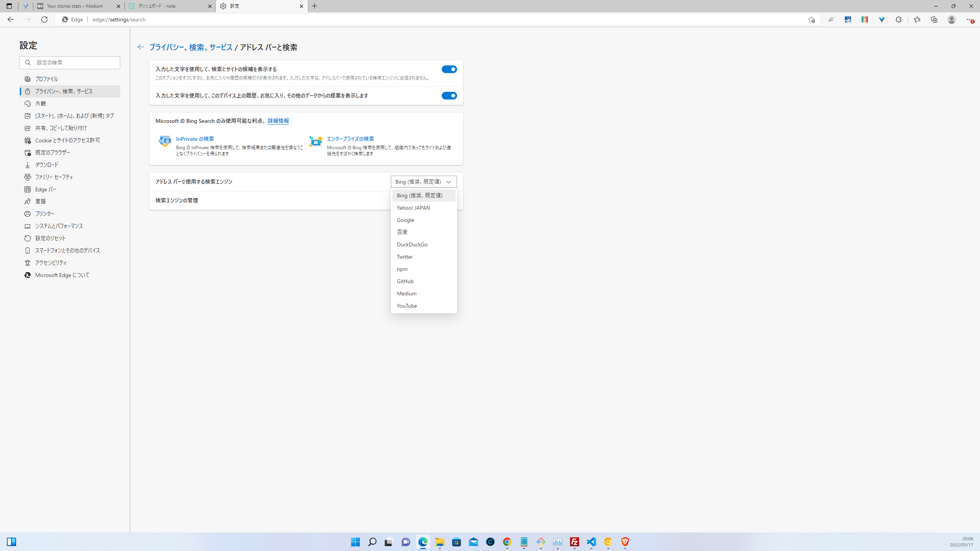
Task: Open 既定のブラウザー settings section
Action: pyautogui.click(x=70, y=152)
